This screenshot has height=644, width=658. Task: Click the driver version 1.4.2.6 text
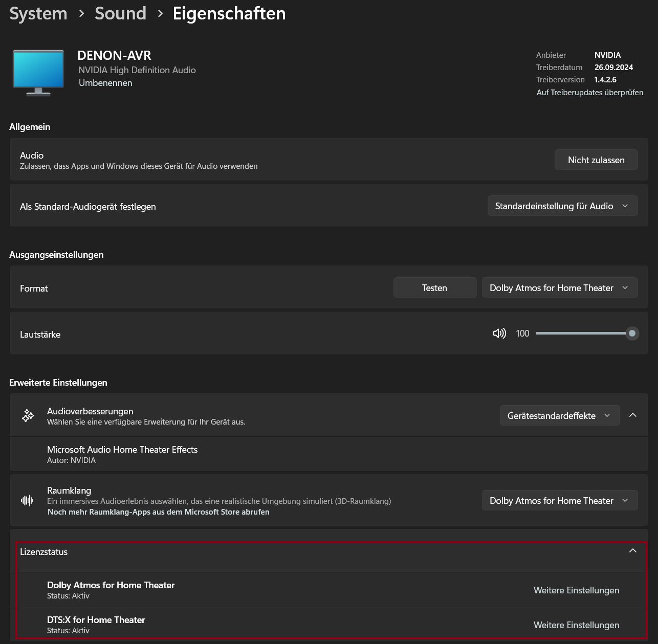(x=605, y=80)
